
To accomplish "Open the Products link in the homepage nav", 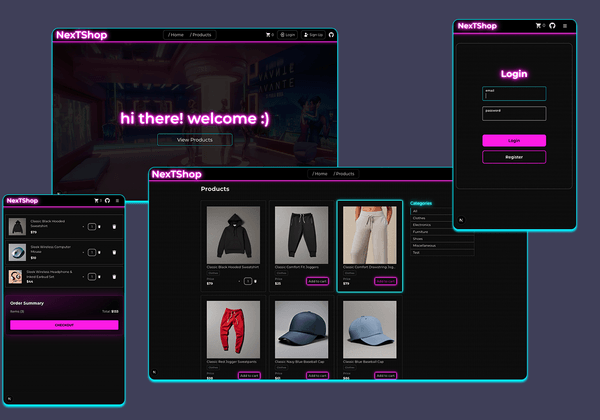I will (x=202, y=35).
